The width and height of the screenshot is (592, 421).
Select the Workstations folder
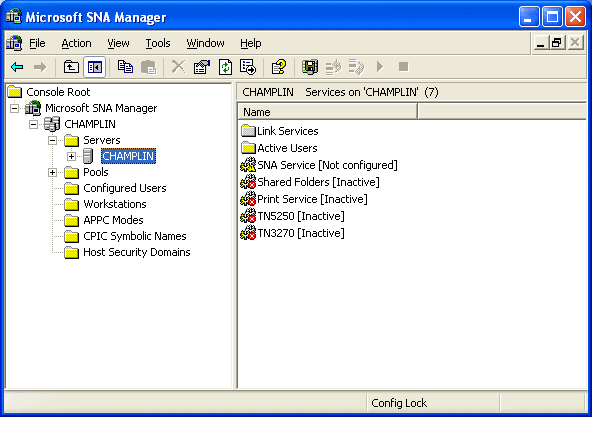coord(115,204)
